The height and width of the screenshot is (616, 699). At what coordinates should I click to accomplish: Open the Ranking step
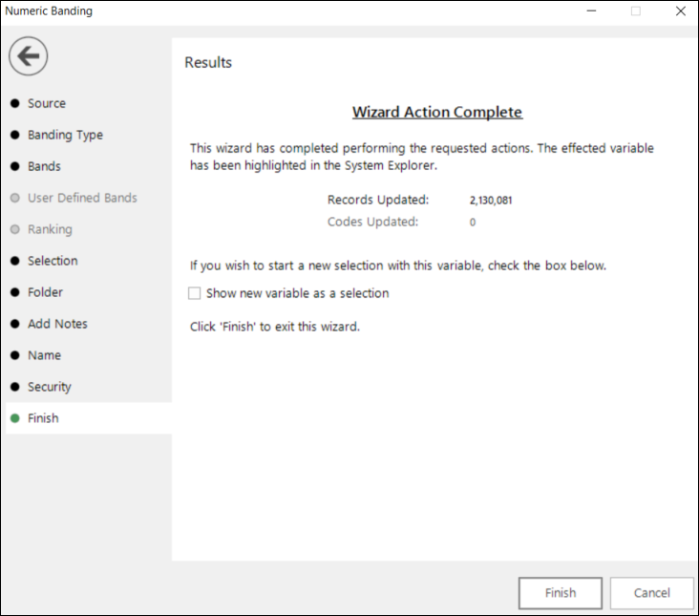coord(50,229)
